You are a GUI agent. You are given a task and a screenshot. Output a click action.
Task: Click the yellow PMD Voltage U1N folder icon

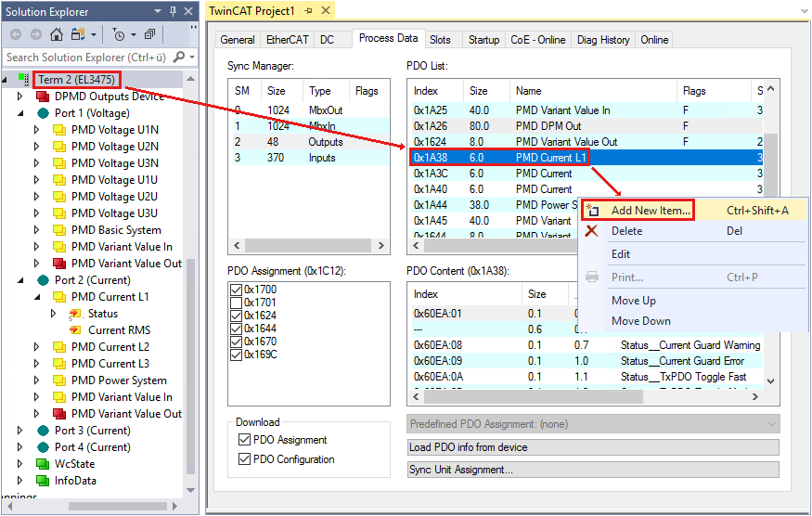click(59, 130)
